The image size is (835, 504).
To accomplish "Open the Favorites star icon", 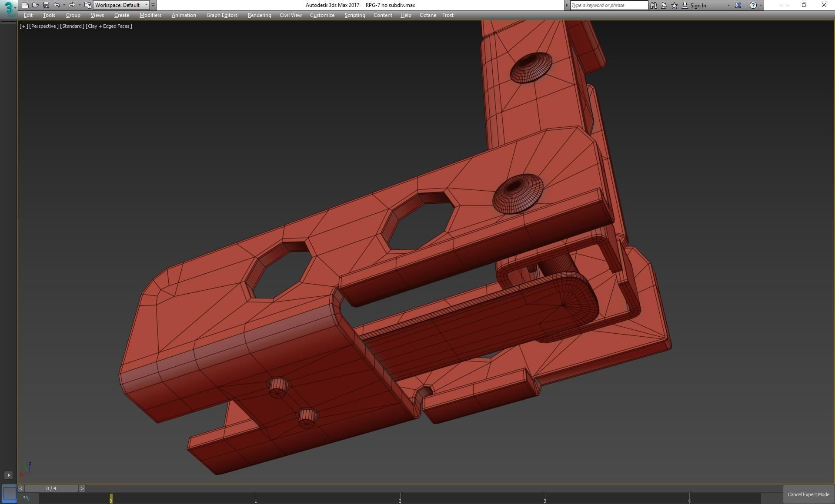I will (x=674, y=5).
